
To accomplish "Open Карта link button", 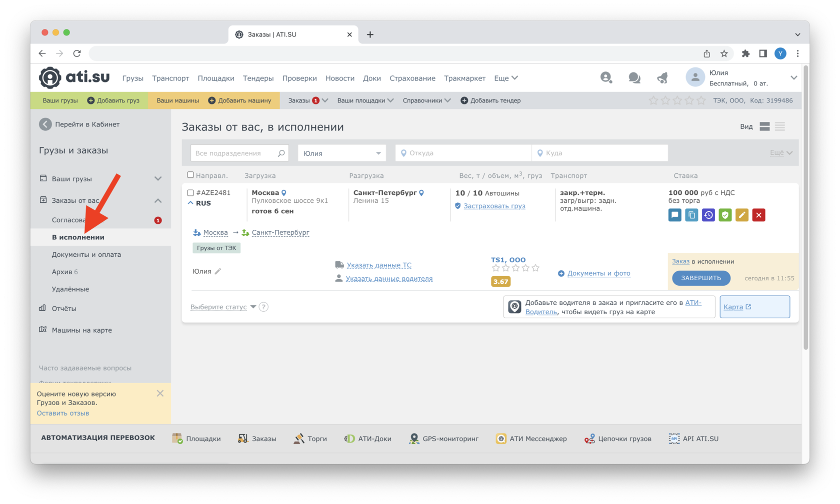I will 754,307.
